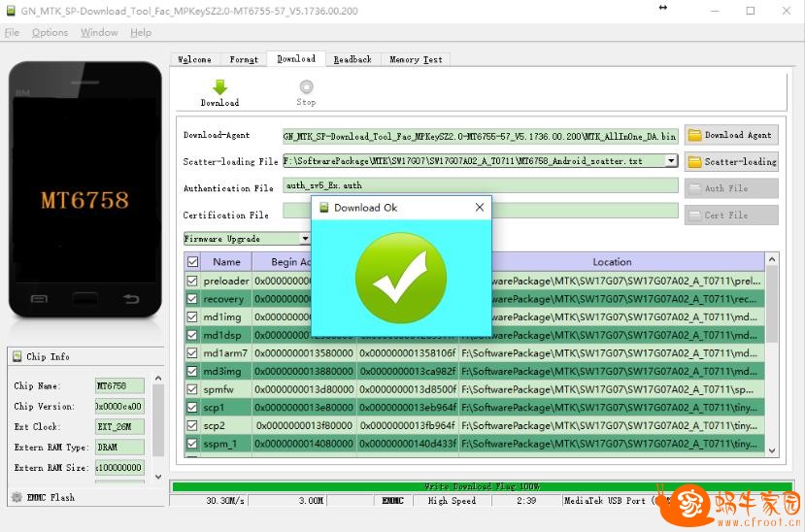Click the Download-Agent path field
805x532 pixels.
[480, 136]
